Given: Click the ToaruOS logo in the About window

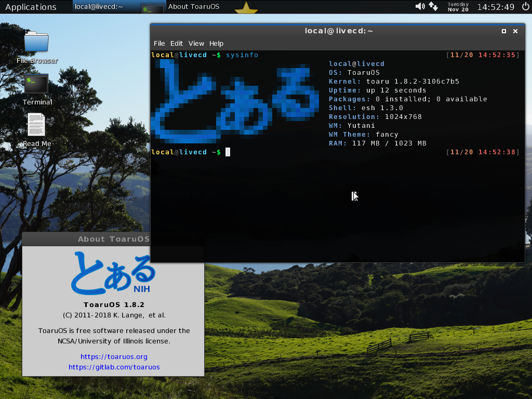Looking at the screenshot, I should 113,273.
